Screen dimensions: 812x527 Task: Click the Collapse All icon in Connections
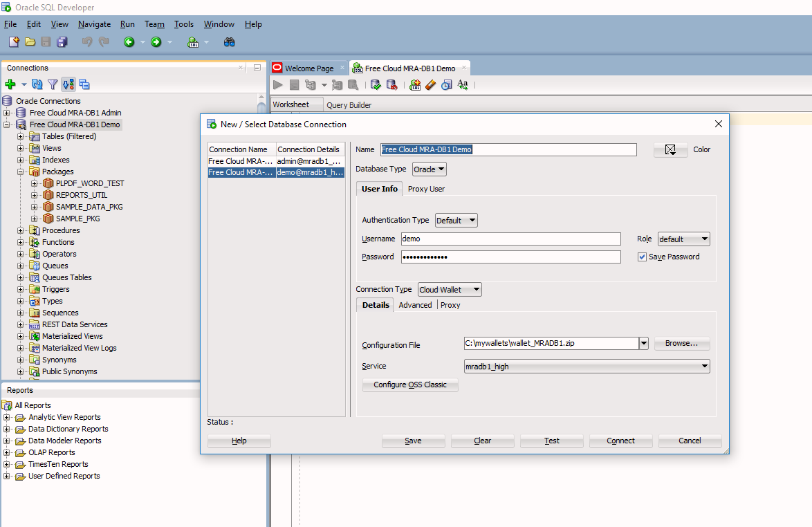pyautogui.click(x=84, y=84)
